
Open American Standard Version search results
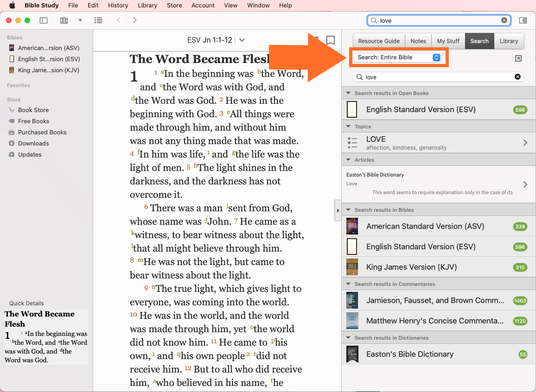[439, 226]
